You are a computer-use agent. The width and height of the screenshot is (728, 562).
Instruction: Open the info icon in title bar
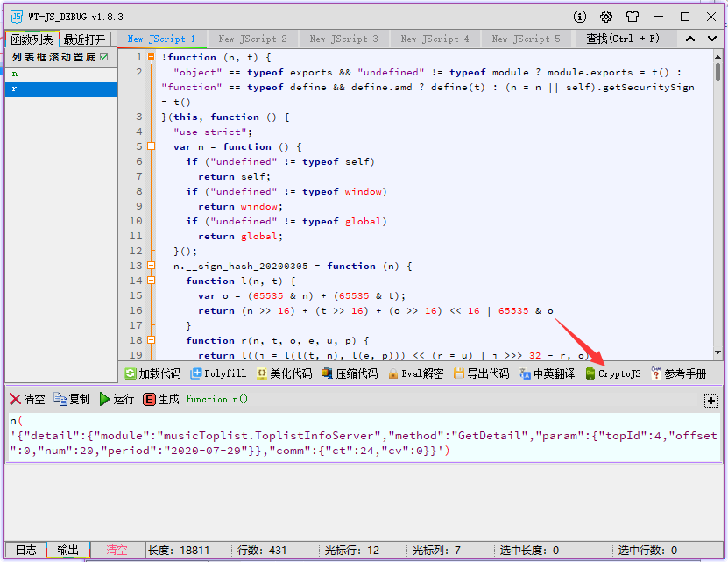tap(579, 17)
